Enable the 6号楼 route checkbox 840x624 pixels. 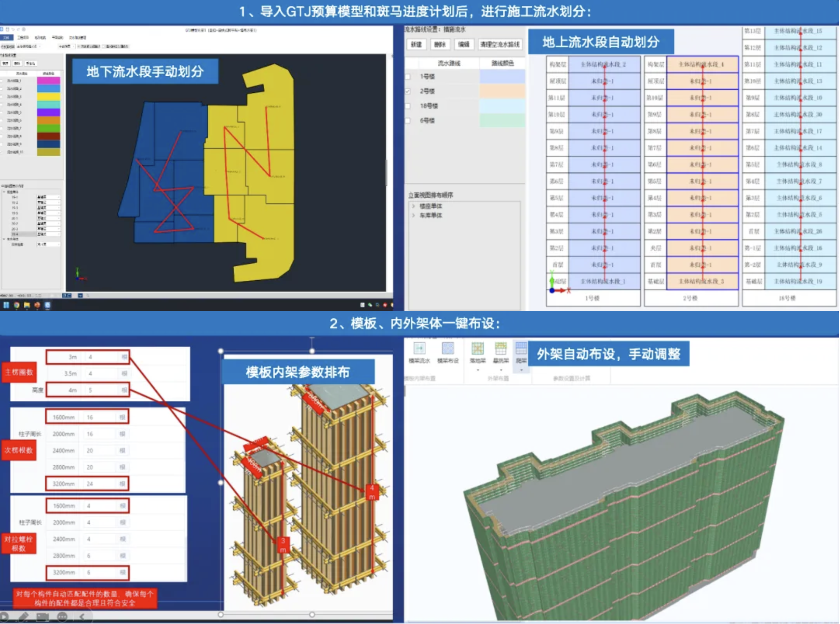[408, 121]
